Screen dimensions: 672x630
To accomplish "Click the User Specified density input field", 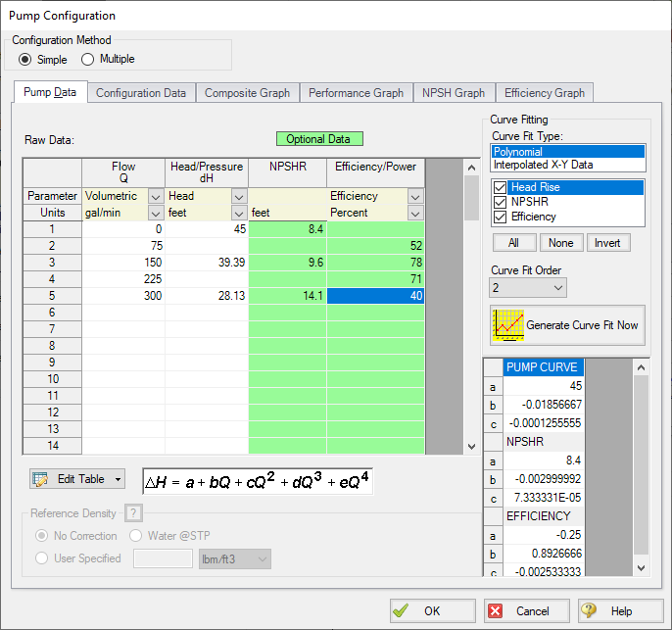I will click(x=163, y=558).
